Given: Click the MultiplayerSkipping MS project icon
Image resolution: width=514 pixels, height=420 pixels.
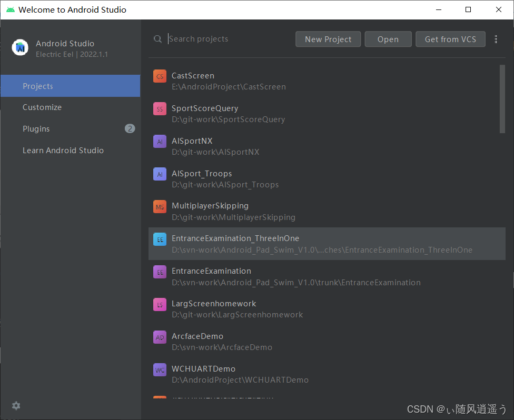Looking at the screenshot, I should pyautogui.click(x=160, y=207).
